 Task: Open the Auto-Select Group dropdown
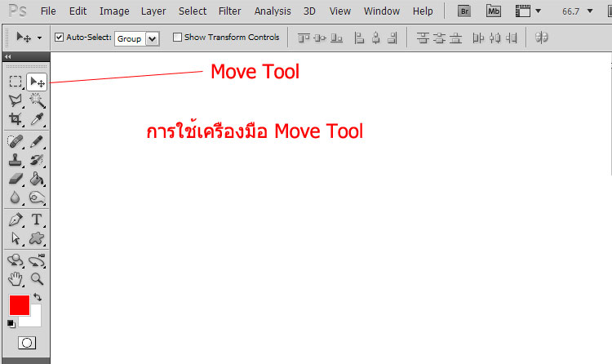[152, 38]
